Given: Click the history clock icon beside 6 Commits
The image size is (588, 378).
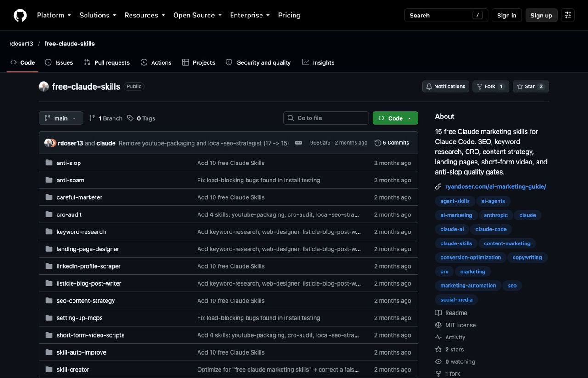Looking at the screenshot, I should (x=378, y=143).
